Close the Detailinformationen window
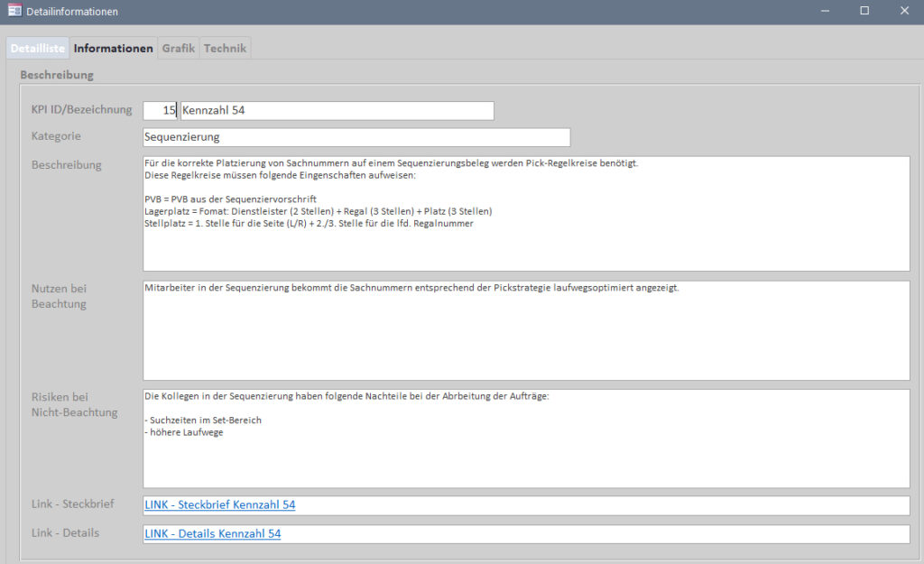 tap(904, 11)
